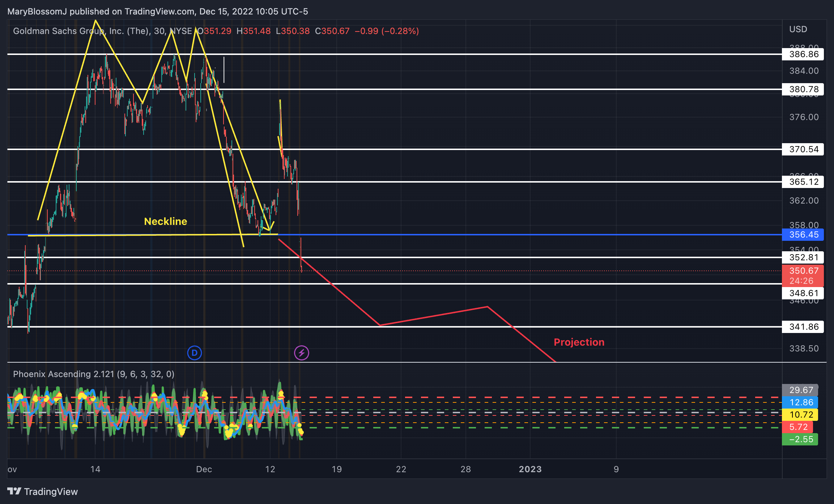This screenshot has height=504, width=834.
Task: Click the 12 date label on time axis
Action: click(x=270, y=469)
